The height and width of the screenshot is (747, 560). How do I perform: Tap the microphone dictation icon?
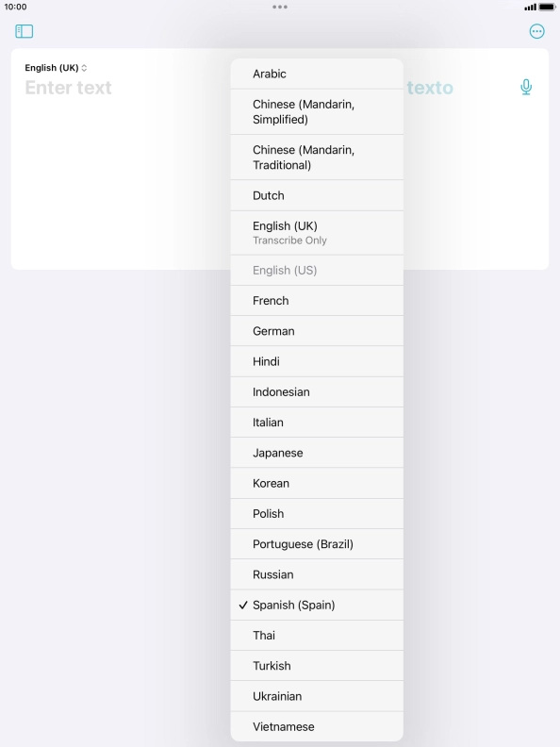526,87
